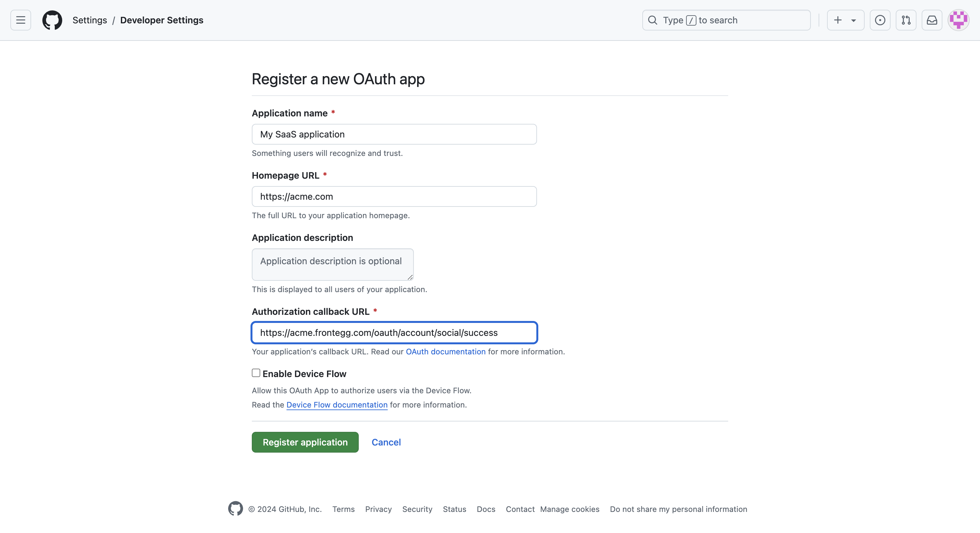The image size is (980, 533).
Task: Expand the create-new dropdown arrow
Action: (853, 20)
